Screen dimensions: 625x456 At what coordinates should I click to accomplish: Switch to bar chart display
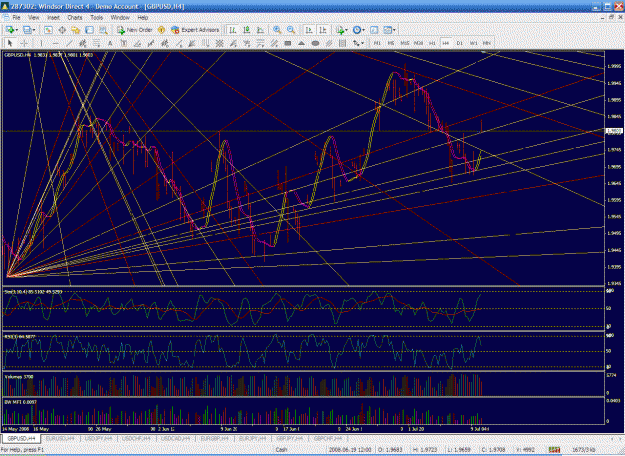click(232, 30)
